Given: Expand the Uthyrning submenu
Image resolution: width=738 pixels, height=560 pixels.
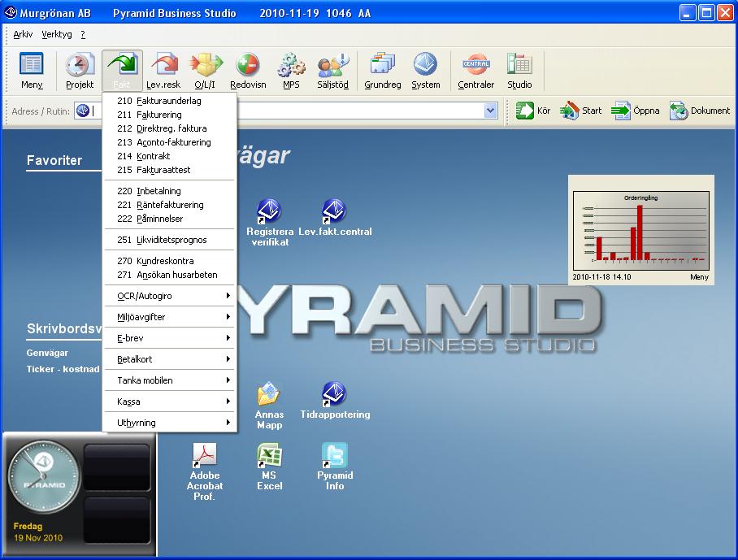Looking at the screenshot, I should [x=169, y=423].
